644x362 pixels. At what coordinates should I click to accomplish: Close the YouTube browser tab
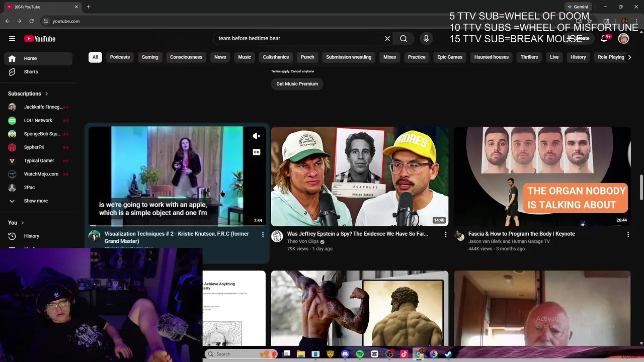click(76, 7)
